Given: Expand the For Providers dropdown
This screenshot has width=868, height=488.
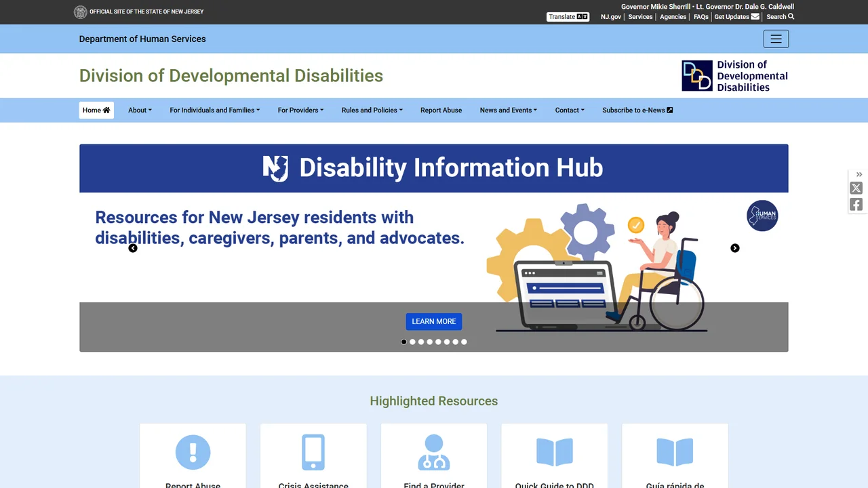Looking at the screenshot, I should [x=300, y=110].
